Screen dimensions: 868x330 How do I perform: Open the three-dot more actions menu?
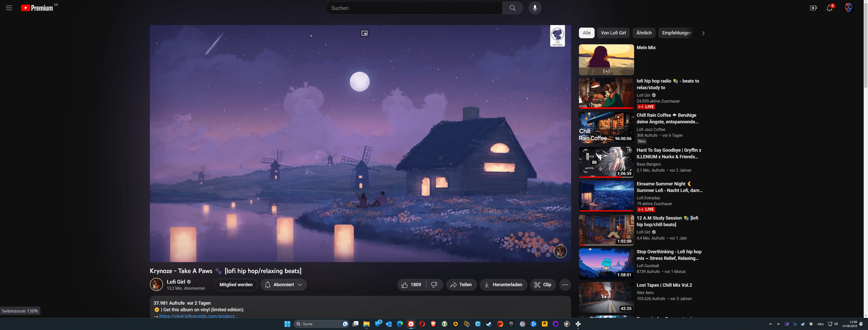click(565, 285)
